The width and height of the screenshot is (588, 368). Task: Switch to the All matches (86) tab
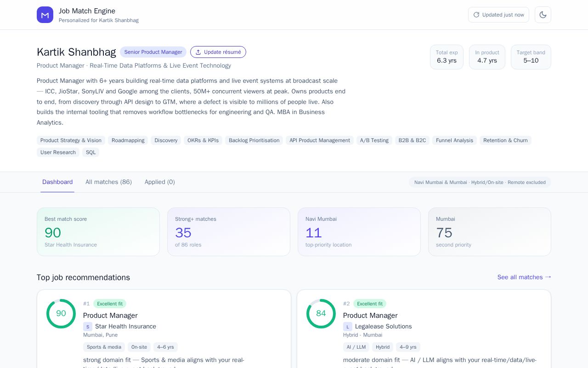coord(108,182)
